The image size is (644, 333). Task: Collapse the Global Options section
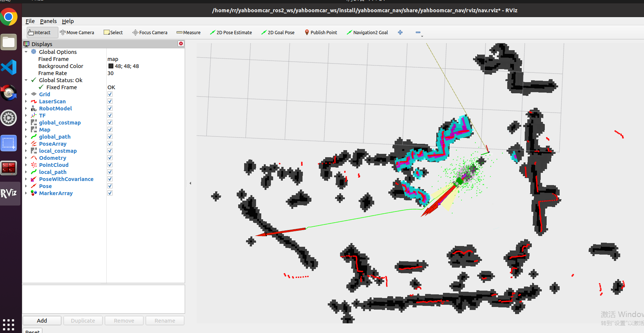click(26, 52)
